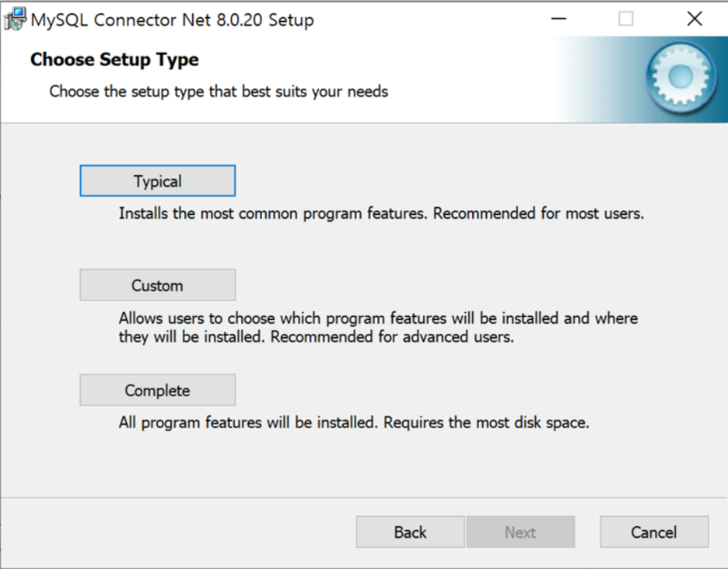The height and width of the screenshot is (569, 728).
Task: Go Back to the previous setup step
Action: coord(410,532)
